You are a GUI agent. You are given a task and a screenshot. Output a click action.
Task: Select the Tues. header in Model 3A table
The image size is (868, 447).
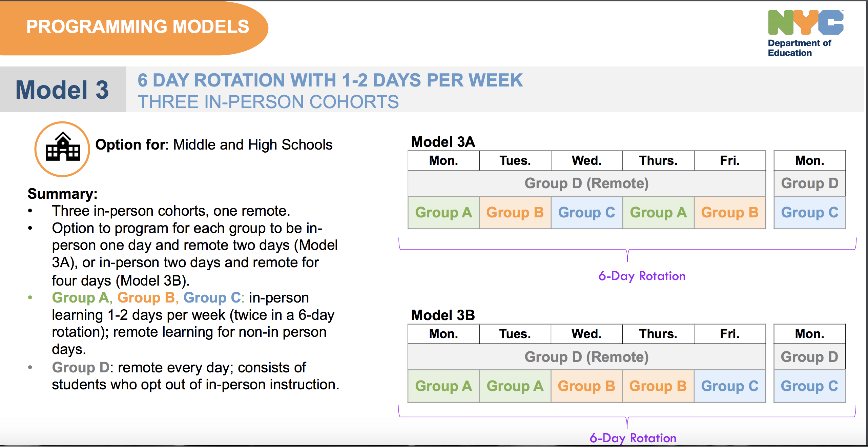pyautogui.click(x=515, y=160)
